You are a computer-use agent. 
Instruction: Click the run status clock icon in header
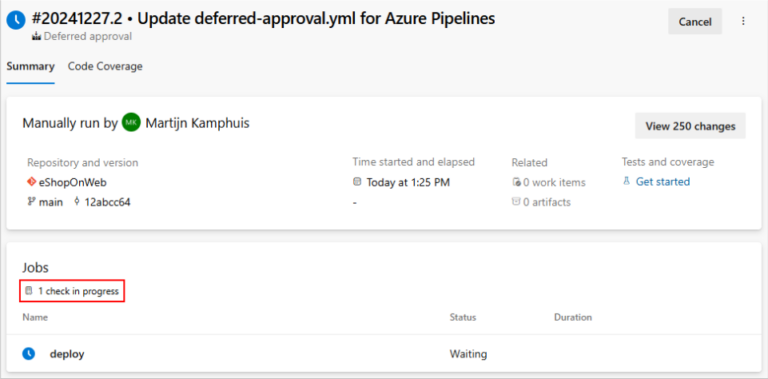[16, 20]
